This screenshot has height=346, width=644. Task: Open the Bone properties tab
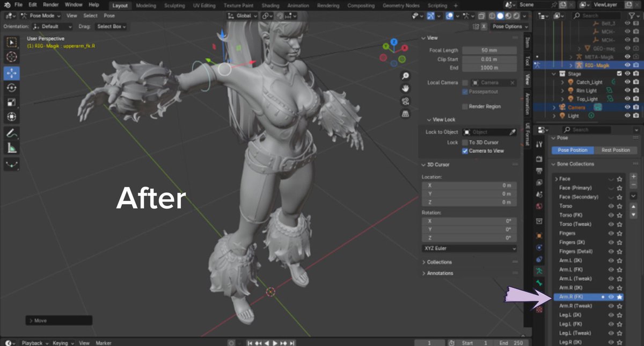[x=539, y=283]
